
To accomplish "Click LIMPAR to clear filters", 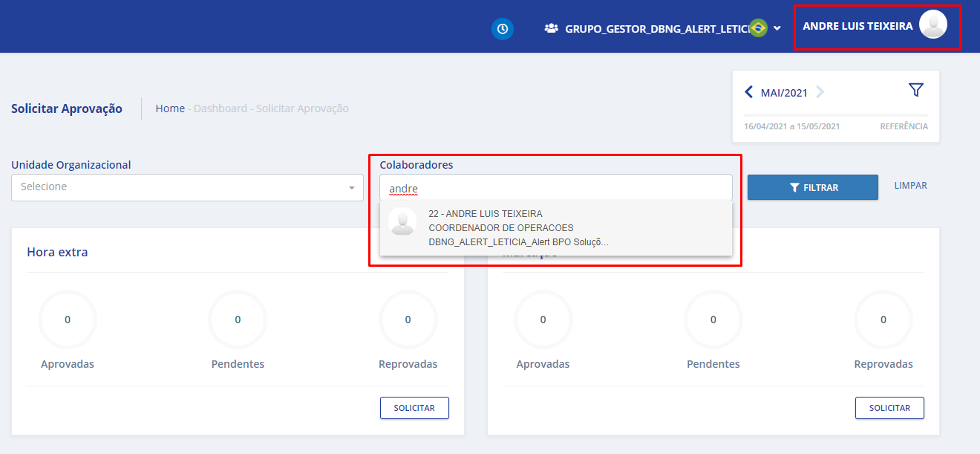I will (910, 186).
